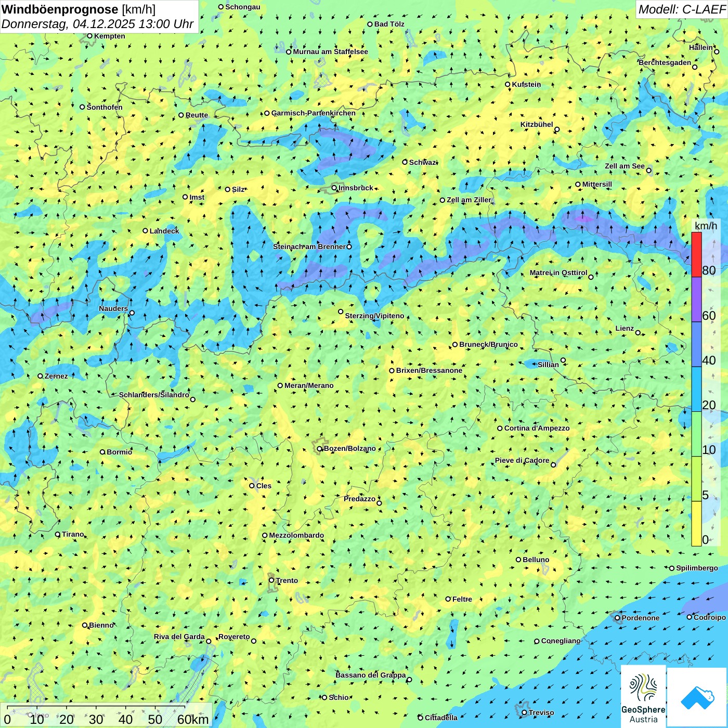Select the Zell am See label
Viewport: 728px width, 728px height.
(625, 166)
